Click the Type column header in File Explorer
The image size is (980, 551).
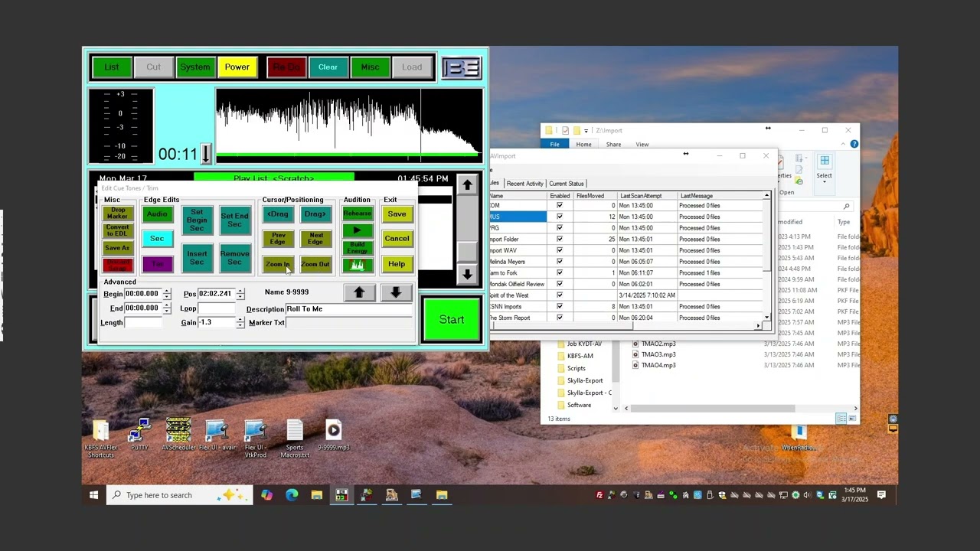point(844,222)
